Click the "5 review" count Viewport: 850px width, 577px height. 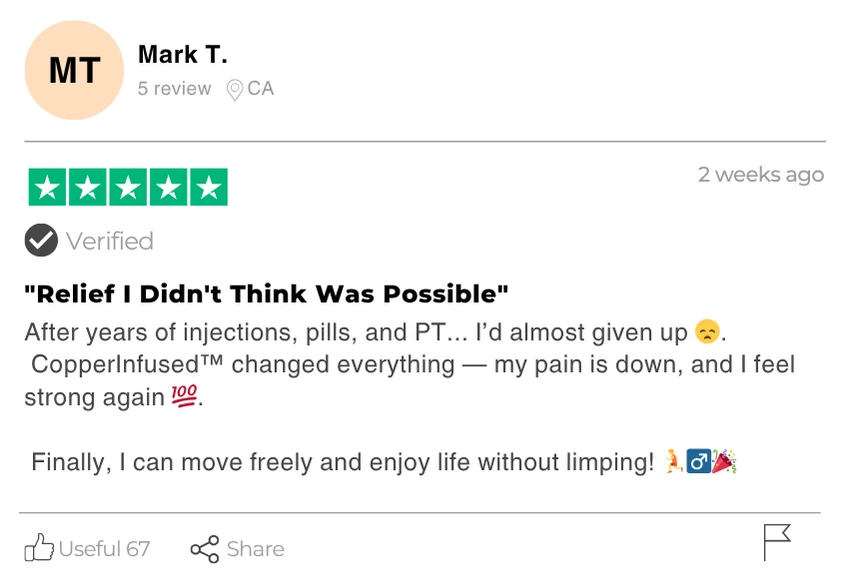point(174,89)
